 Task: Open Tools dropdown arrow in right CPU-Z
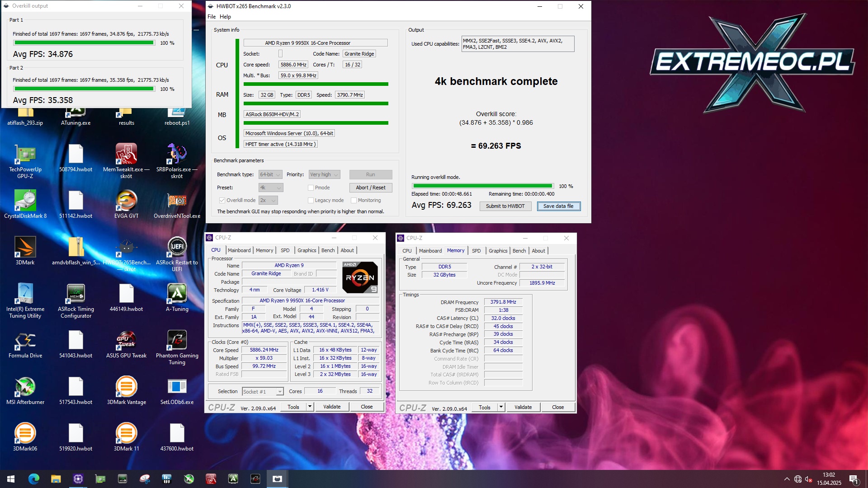point(501,407)
